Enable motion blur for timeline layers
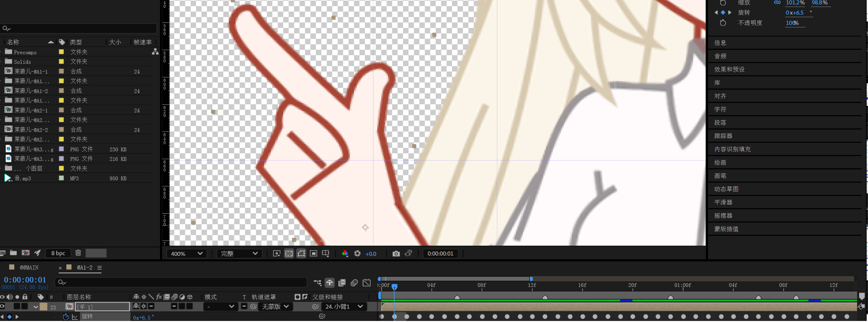This screenshot has height=322, width=868. tap(354, 283)
